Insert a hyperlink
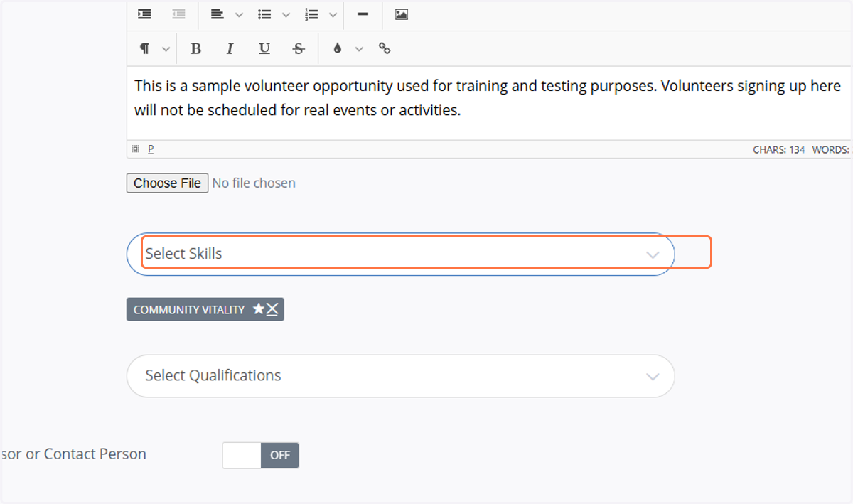853x504 pixels. [x=385, y=48]
